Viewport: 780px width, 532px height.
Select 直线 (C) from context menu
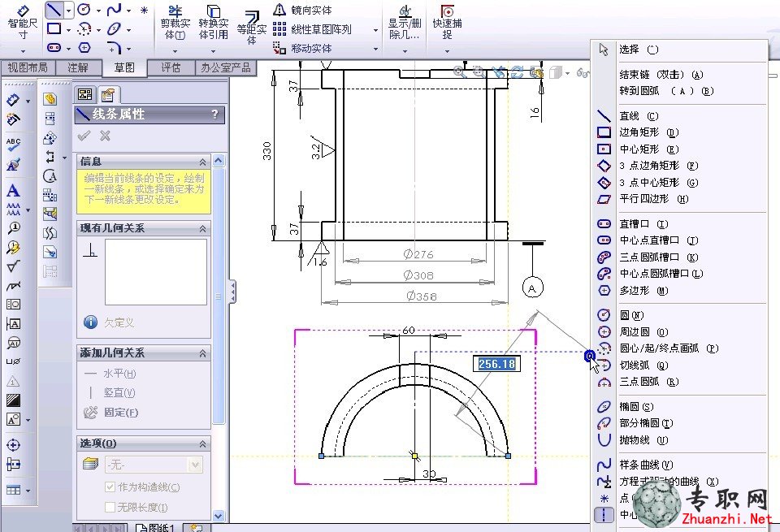point(678,116)
